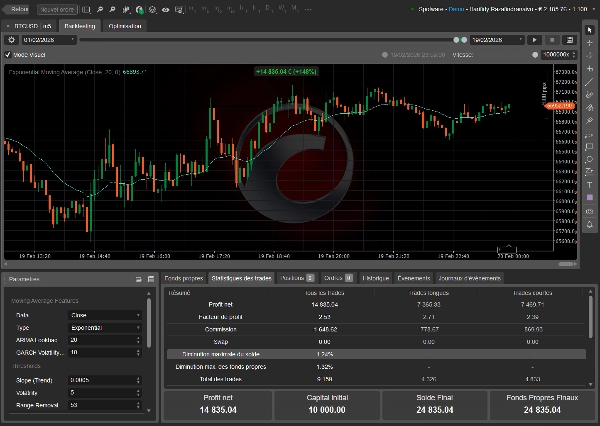
Task: Switch to the Journaux d'événements tab
Action: coord(470,278)
